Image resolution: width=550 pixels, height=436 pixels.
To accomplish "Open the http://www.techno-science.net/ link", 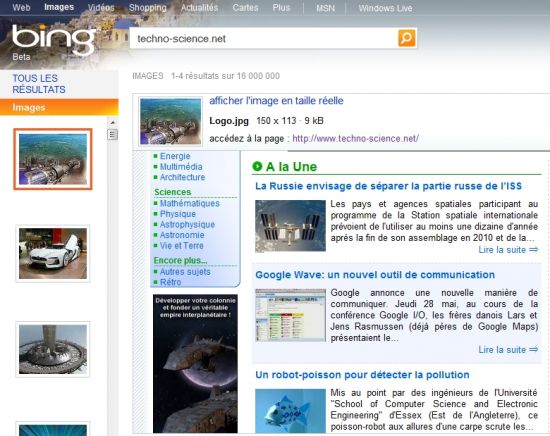I will pos(355,138).
